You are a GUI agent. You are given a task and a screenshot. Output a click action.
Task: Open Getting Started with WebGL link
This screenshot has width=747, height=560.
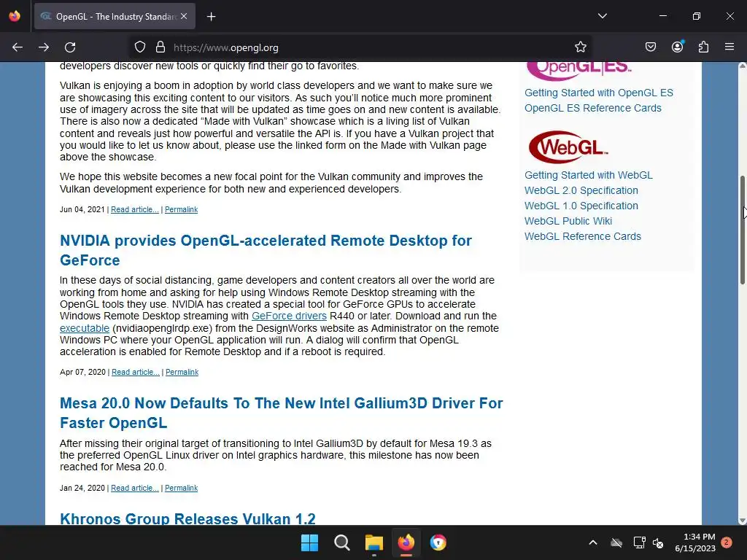589,175
